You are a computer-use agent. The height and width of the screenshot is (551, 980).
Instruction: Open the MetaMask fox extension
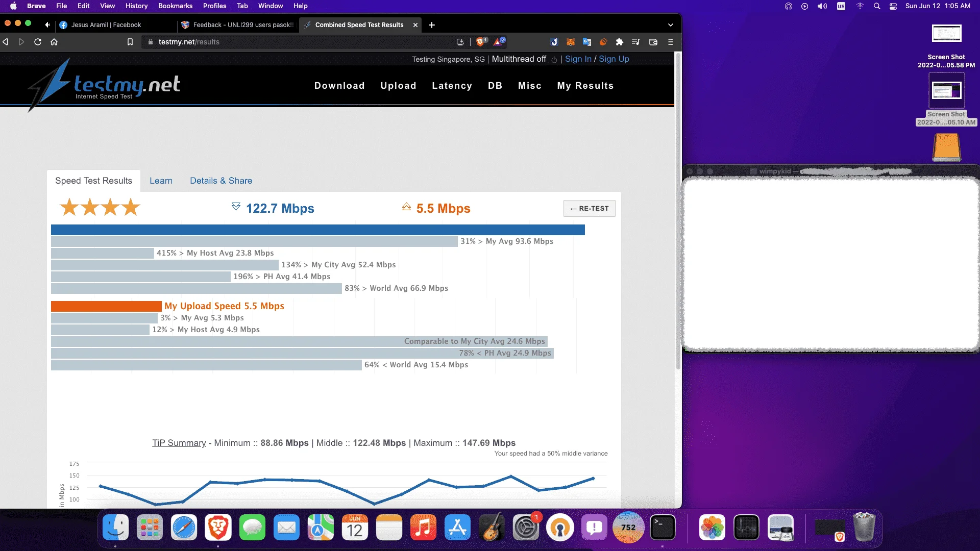click(x=571, y=42)
